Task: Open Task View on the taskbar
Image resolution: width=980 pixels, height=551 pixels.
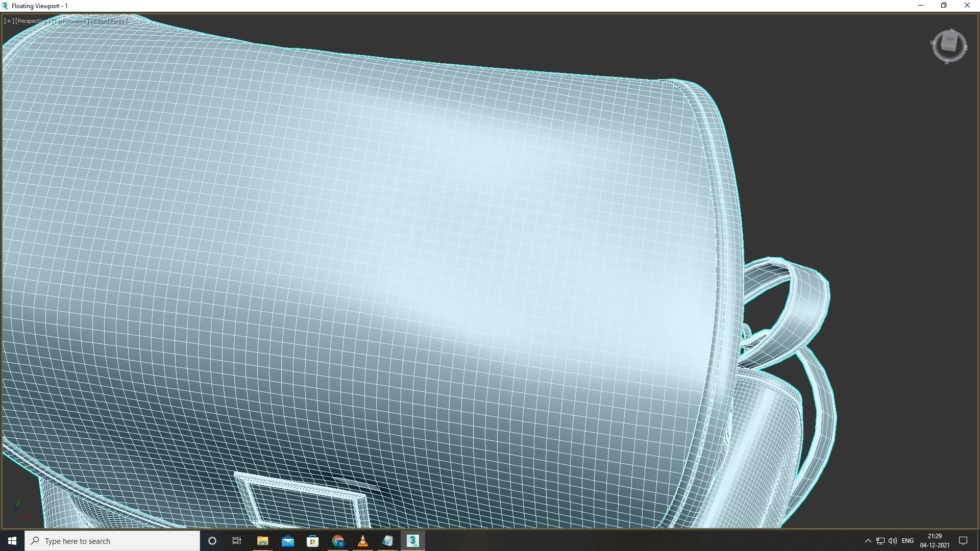Action: pos(237,541)
